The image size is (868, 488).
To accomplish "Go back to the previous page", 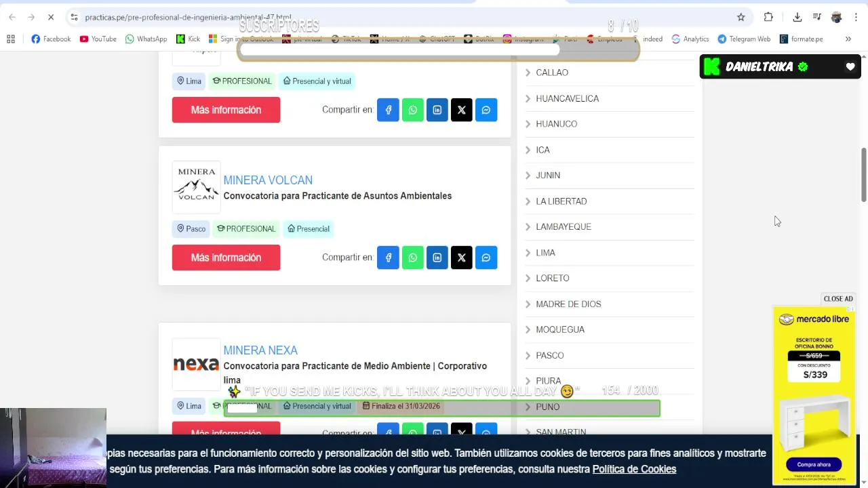I will click(12, 17).
